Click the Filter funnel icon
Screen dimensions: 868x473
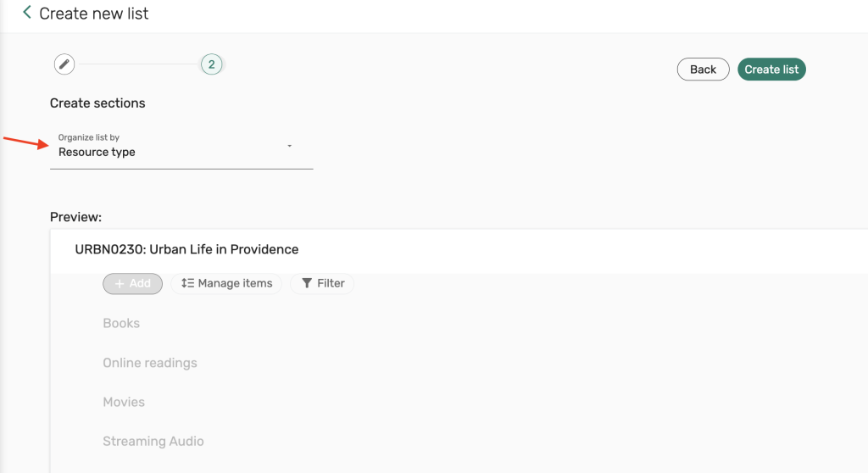(307, 284)
